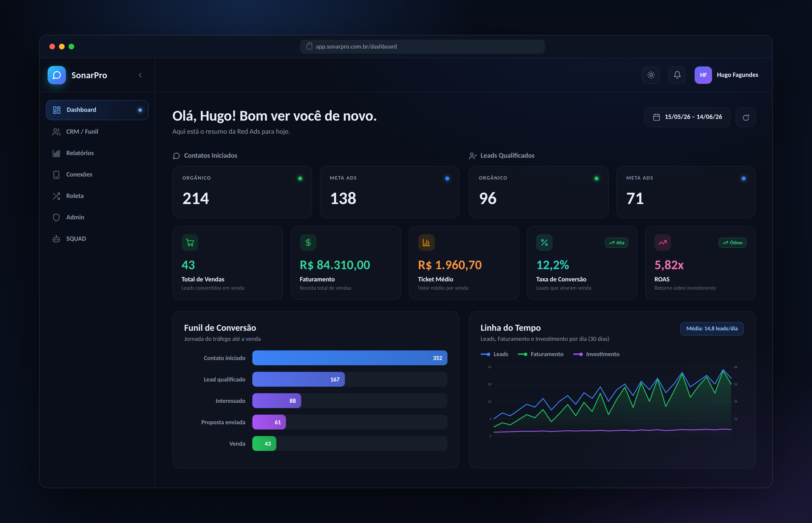Click the calendar icon in date range
This screenshot has height=523, width=812.
click(x=657, y=117)
